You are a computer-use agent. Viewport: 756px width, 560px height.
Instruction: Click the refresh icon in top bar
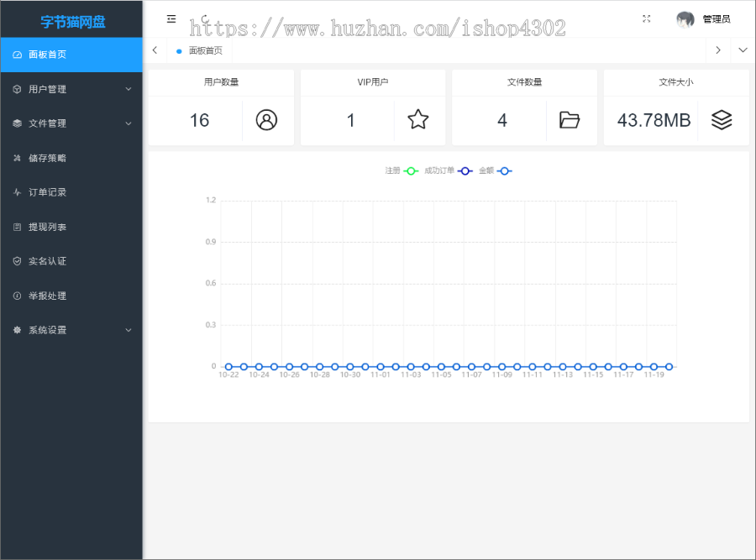pos(206,18)
